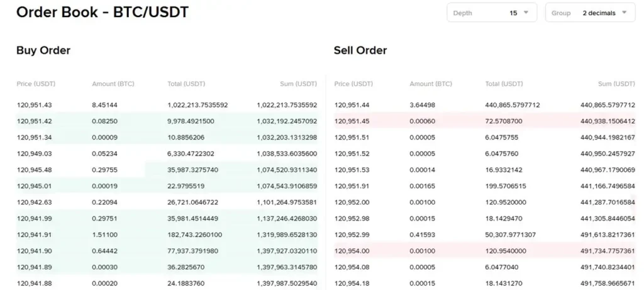Expand the Group 2 decimals dropdown
The width and height of the screenshot is (644, 290).
click(590, 13)
